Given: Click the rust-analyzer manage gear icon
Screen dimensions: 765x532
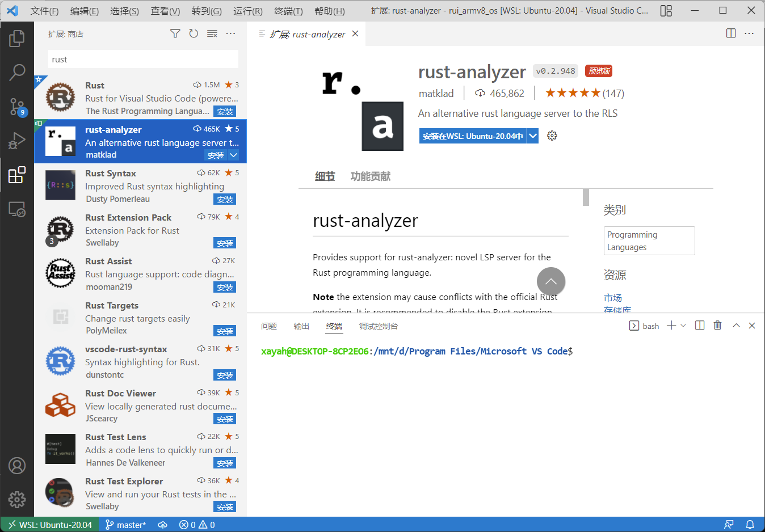Looking at the screenshot, I should point(552,136).
